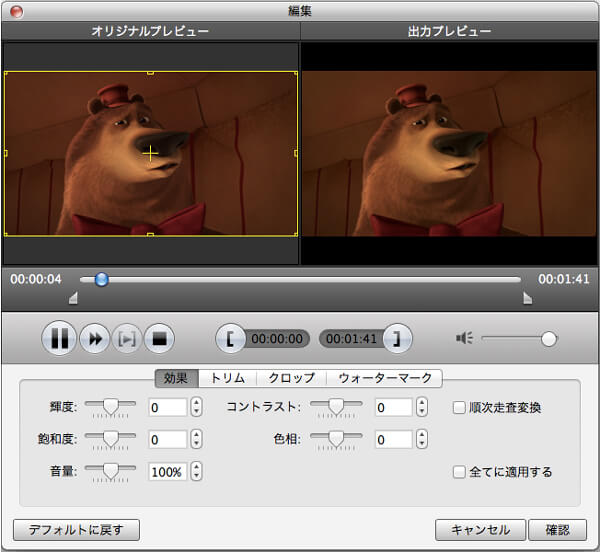Pause playback with the pause button
Viewport: 600px width, 552px height.
coord(59,338)
